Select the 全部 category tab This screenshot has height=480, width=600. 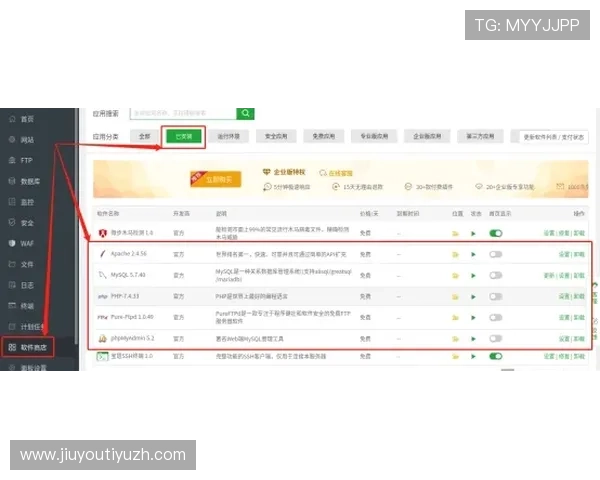(145, 136)
